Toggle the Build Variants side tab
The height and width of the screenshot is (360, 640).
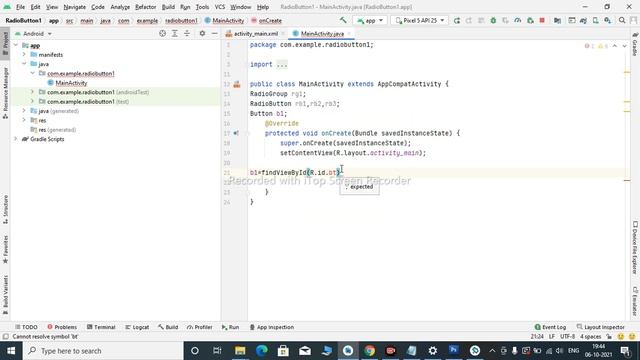[x=5, y=295]
